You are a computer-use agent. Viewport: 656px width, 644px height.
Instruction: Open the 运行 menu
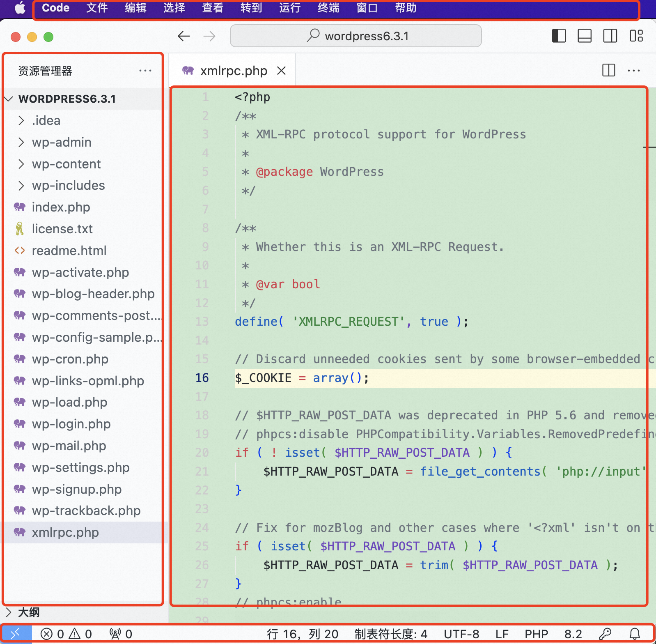pos(290,8)
